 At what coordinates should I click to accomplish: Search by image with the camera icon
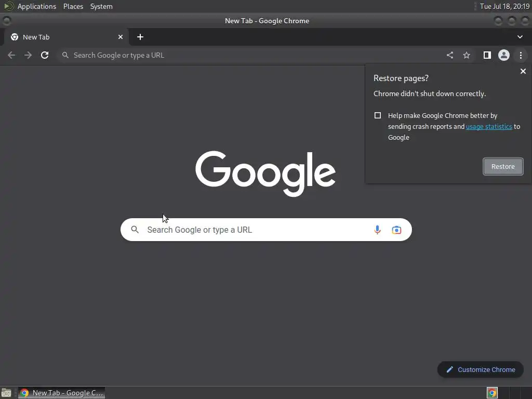(x=396, y=230)
